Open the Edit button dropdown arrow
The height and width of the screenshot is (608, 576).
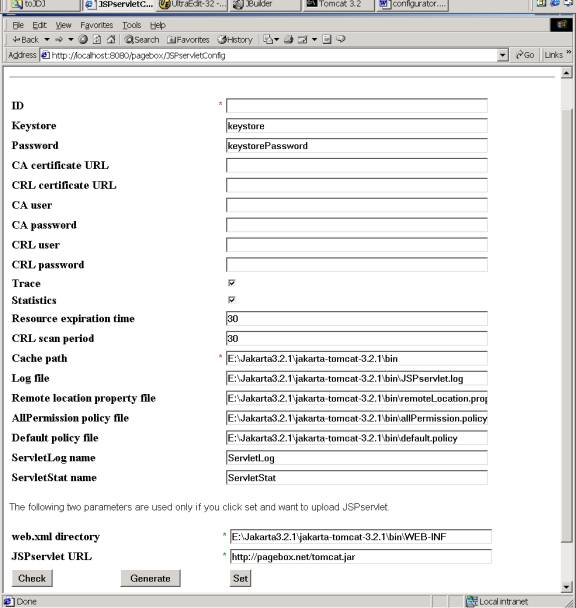pyautogui.click(x=315, y=40)
